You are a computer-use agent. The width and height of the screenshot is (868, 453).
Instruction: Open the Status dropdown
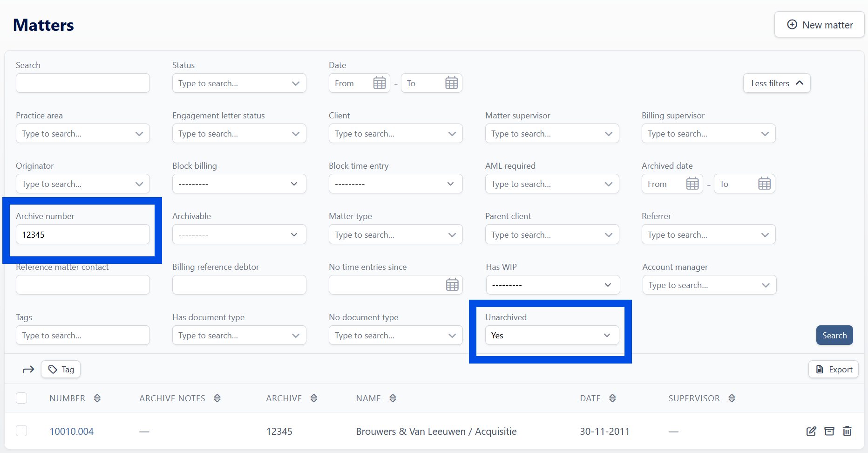point(239,83)
